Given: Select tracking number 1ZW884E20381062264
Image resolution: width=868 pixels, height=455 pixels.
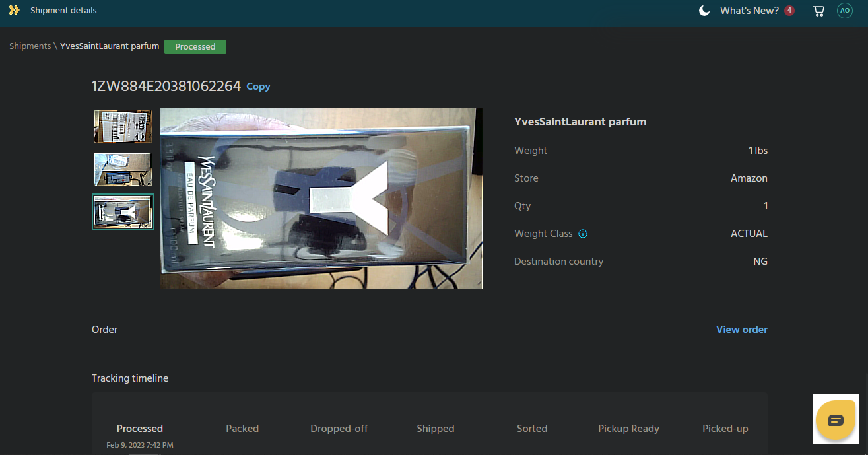Looking at the screenshot, I should click(166, 86).
